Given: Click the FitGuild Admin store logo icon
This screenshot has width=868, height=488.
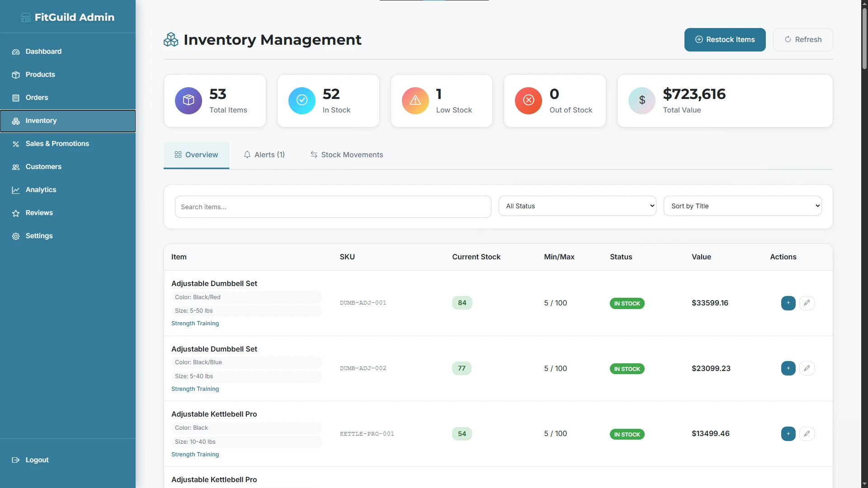Looking at the screenshot, I should coord(26,18).
